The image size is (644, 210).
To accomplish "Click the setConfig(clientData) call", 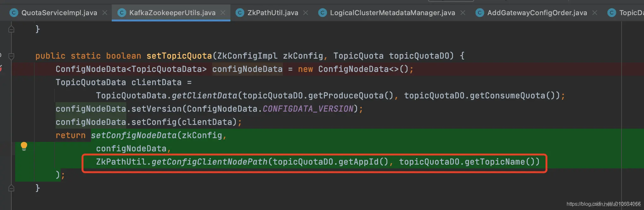I will (x=184, y=122).
